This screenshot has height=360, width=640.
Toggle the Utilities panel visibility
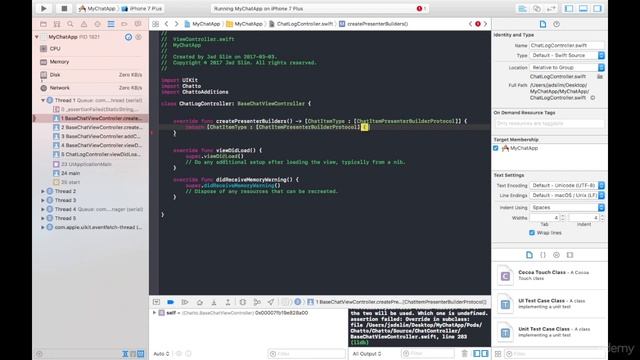pos(598,9)
